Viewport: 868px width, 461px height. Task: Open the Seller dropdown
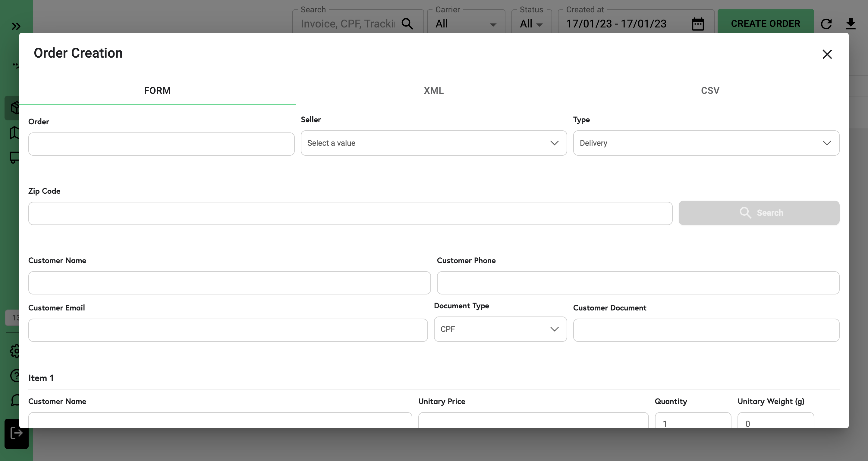click(433, 143)
